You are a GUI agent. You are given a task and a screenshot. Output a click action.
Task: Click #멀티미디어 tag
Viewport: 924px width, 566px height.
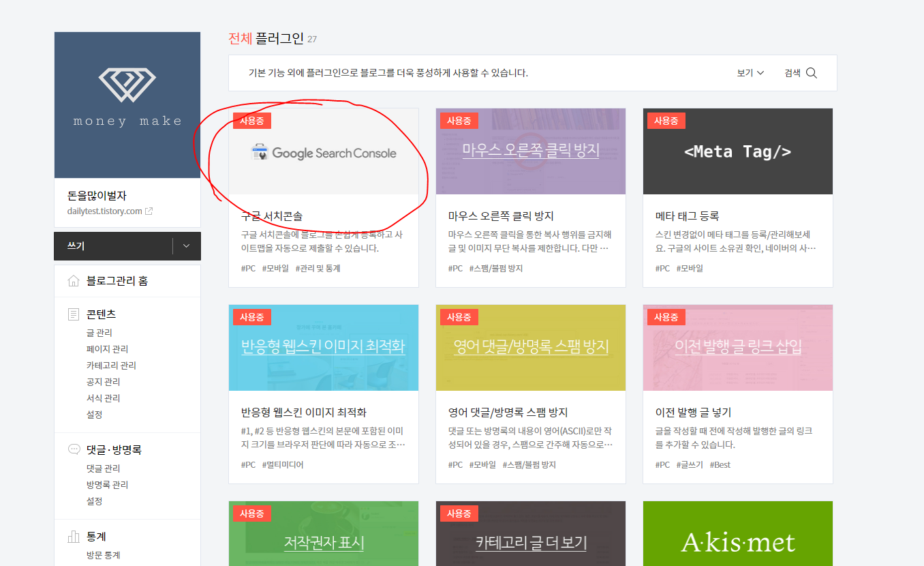(x=283, y=465)
